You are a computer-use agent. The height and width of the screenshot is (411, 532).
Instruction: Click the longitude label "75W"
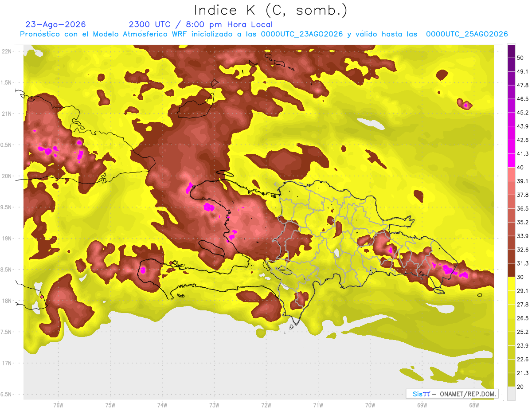click(x=110, y=405)
